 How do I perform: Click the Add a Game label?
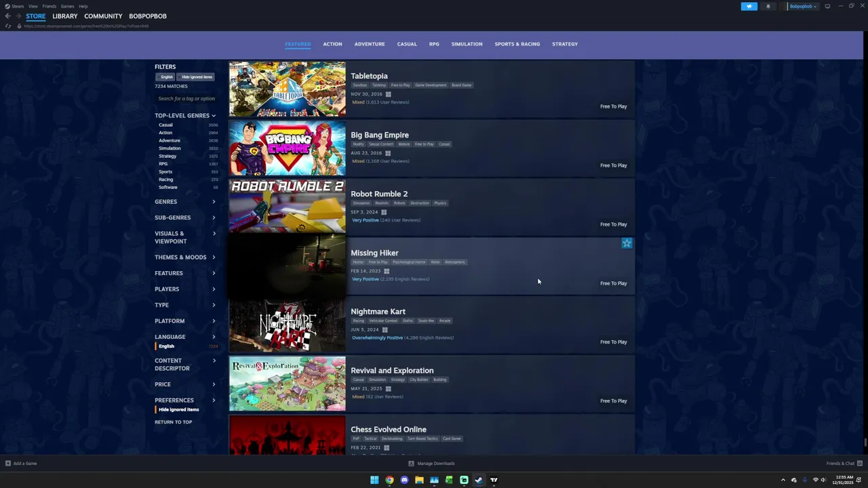pos(25,464)
